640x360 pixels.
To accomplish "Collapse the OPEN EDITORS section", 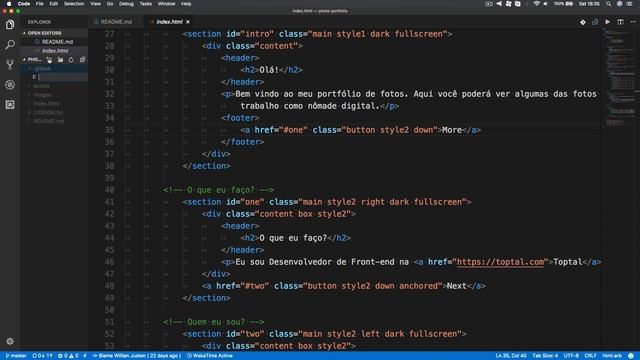I will click(44, 33).
